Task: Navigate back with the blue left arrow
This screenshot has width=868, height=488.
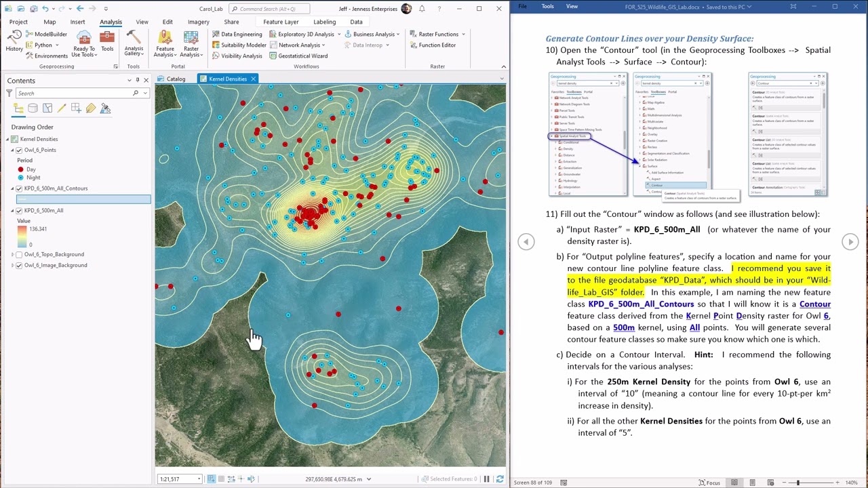Action: click(80, 9)
